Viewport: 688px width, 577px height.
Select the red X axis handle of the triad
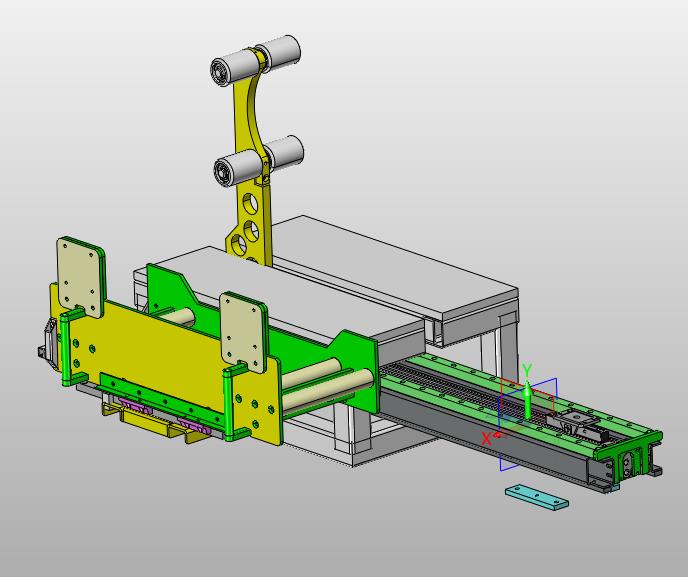498,434
